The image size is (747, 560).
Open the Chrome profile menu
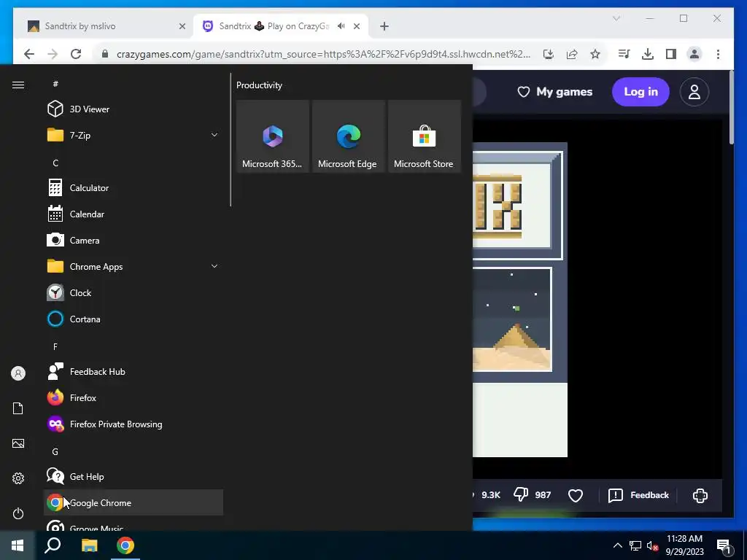tap(694, 54)
